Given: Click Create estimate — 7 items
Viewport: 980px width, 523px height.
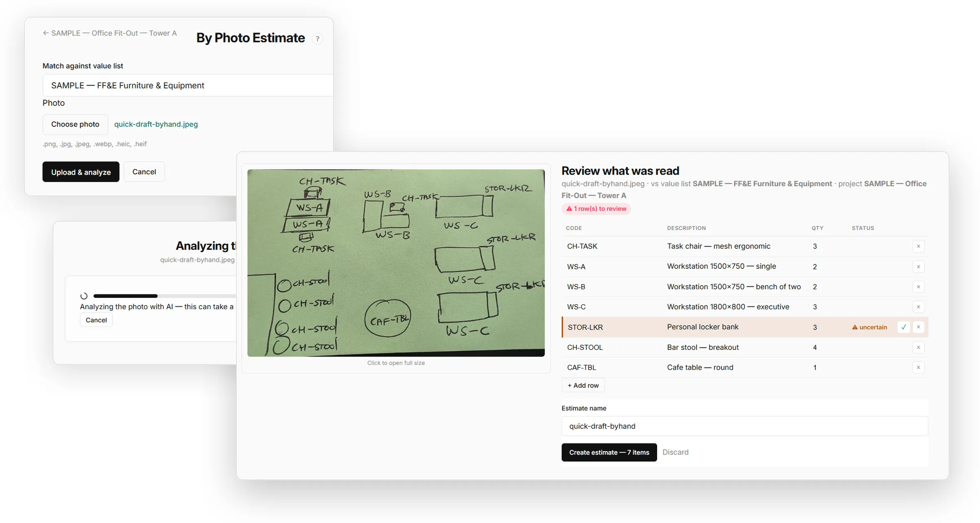Looking at the screenshot, I should point(609,452).
